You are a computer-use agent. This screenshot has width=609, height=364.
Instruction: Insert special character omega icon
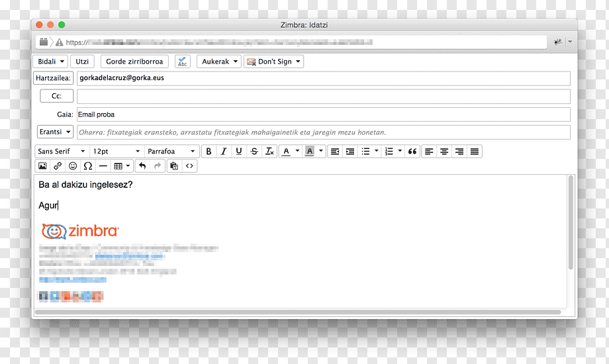pyautogui.click(x=88, y=166)
